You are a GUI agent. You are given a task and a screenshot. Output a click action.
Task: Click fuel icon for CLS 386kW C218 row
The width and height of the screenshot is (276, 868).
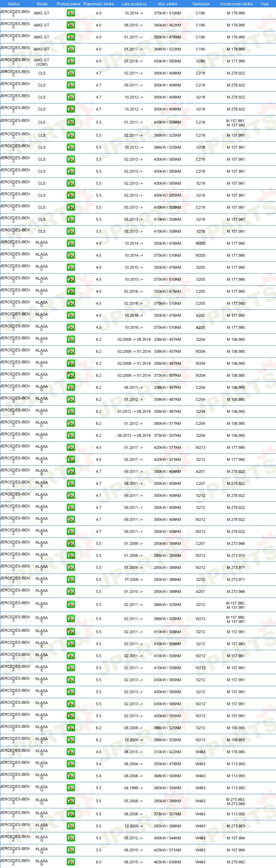coord(71,135)
